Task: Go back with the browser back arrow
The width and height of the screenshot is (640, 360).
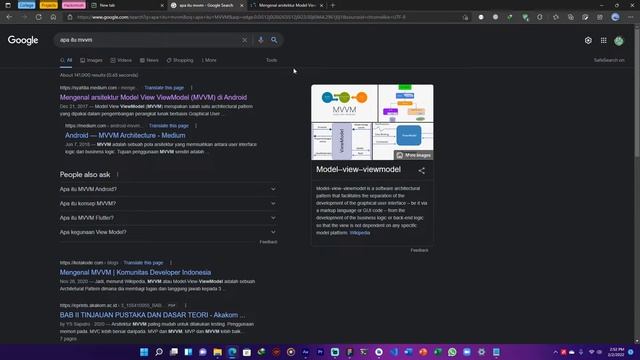Action: tap(9, 17)
